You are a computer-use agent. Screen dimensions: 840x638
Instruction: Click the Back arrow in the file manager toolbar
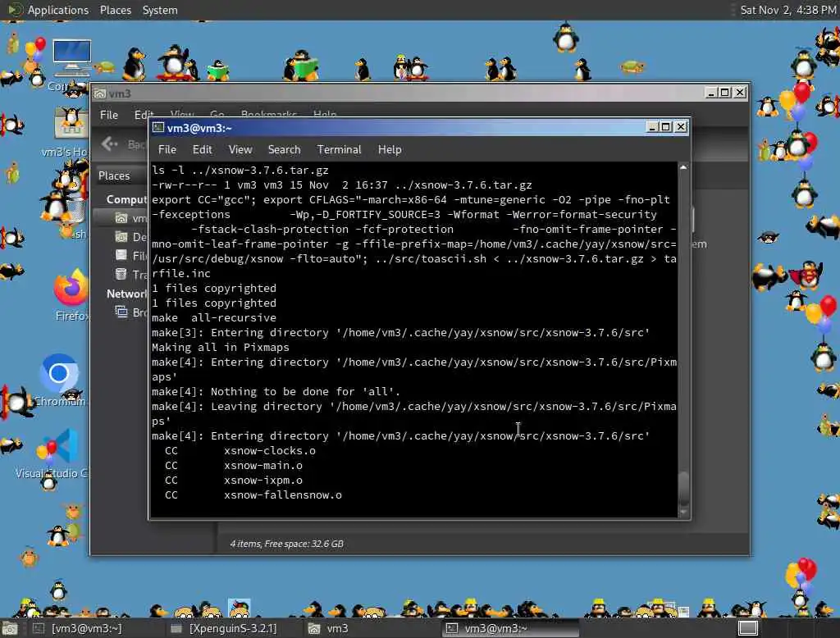[x=110, y=144]
